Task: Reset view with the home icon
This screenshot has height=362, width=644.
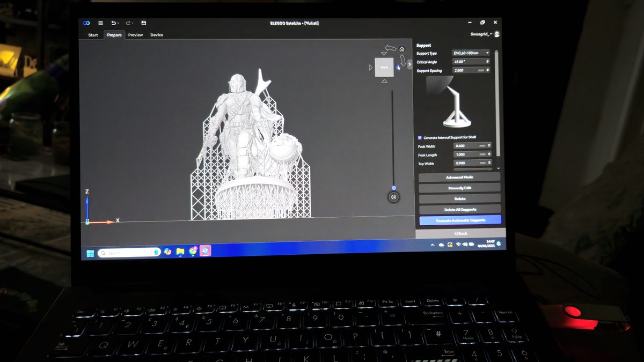Action: pos(401,49)
